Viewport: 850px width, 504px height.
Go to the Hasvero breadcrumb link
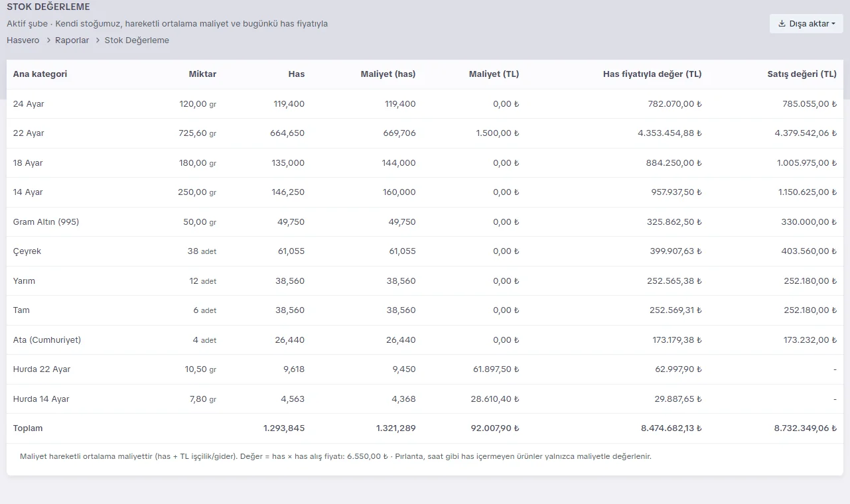pyautogui.click(x=23, y=40)
